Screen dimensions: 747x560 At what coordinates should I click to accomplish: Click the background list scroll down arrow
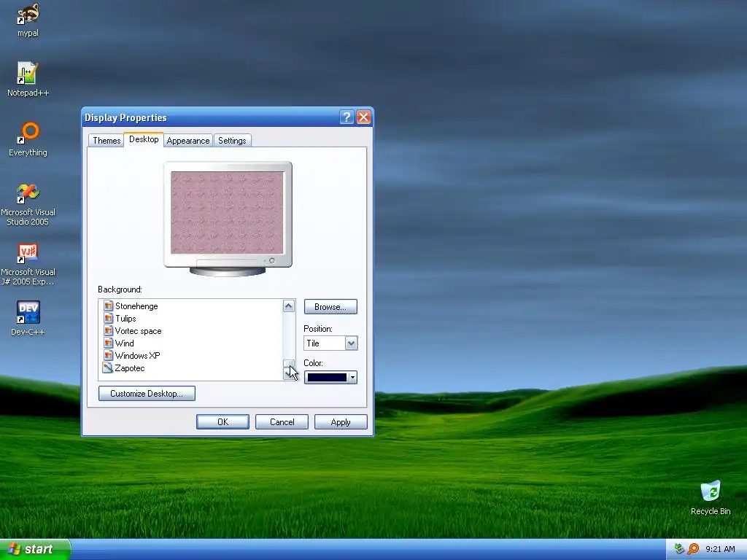(289, 374)
